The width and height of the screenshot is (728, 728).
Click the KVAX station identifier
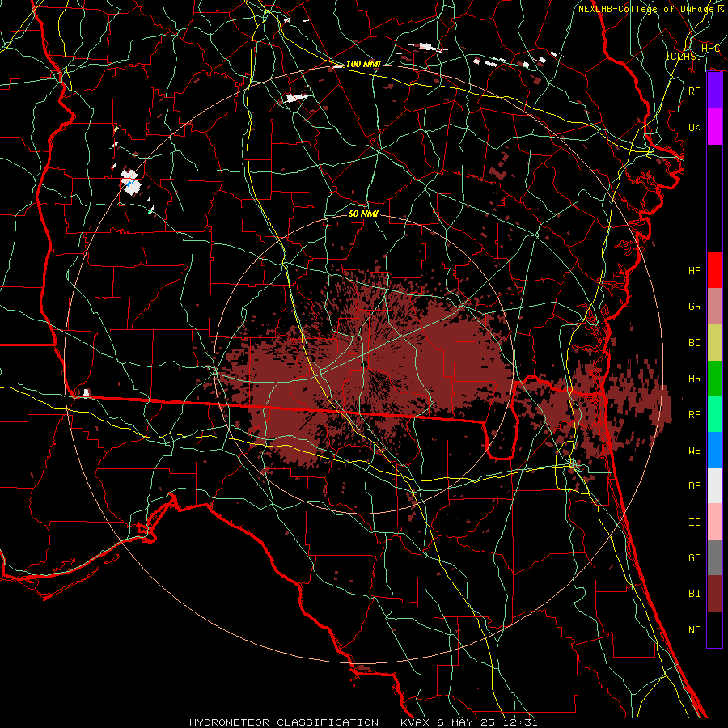tap(413, 722)
